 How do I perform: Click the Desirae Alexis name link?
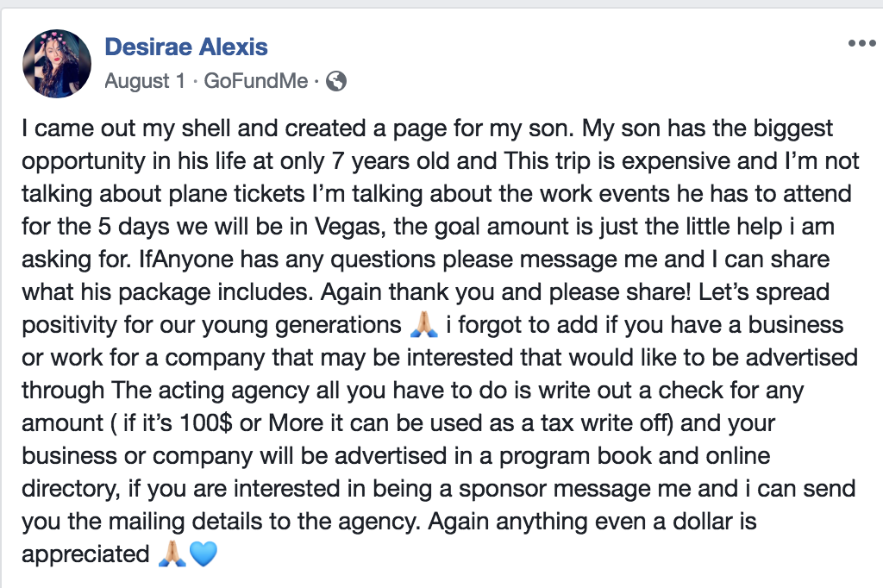pos(185,47)
